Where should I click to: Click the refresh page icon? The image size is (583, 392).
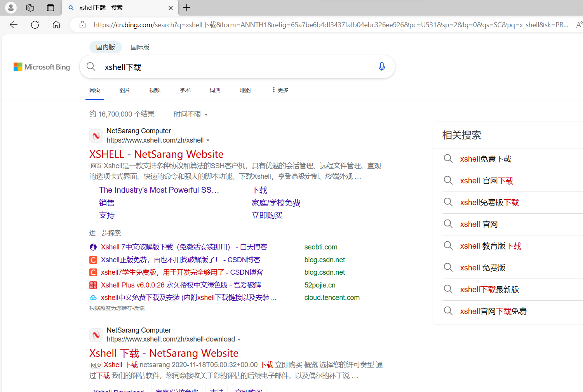[35, 24]
